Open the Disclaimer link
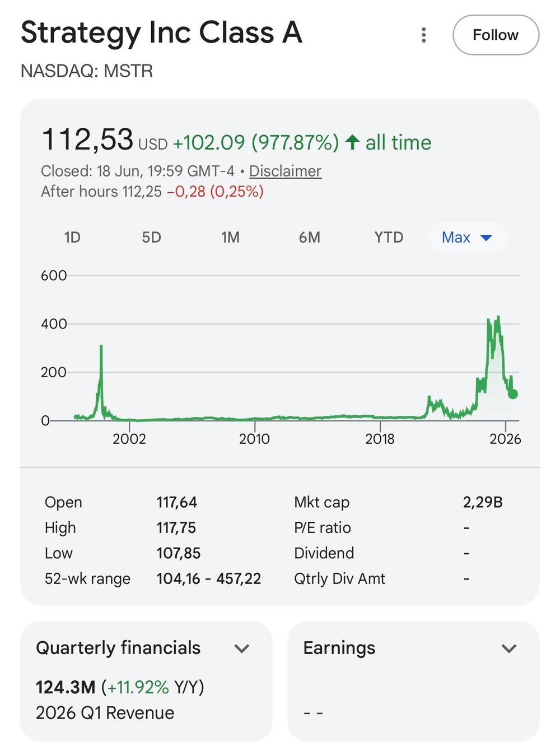 click(x=285, y=171)
